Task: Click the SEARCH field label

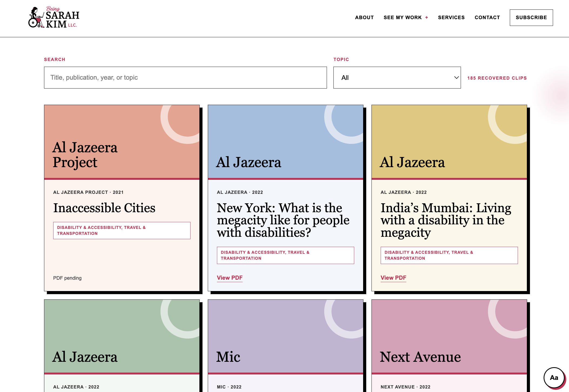Action: point(55,59)
